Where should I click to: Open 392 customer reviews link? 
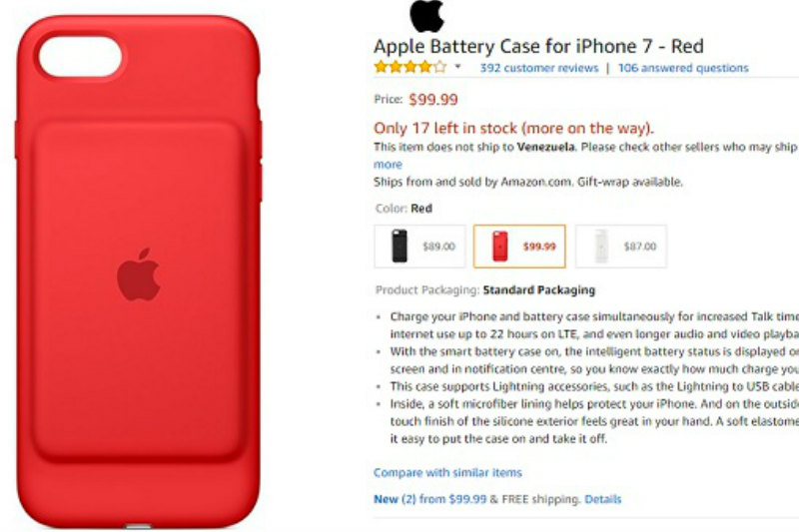pos(539,68)
